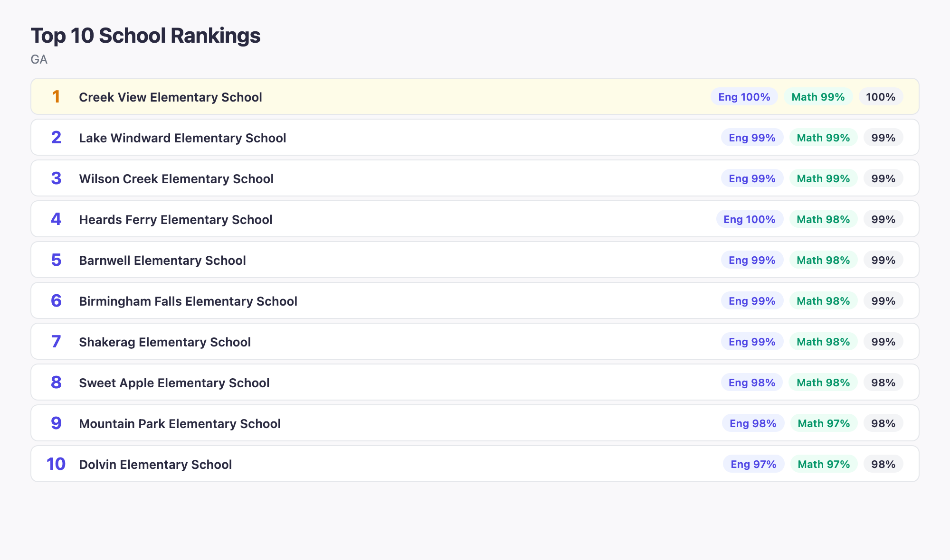This screenshot has width=950, height=560.
Task: Click Math 99% pill for Lake Windward
Action: 823,138
